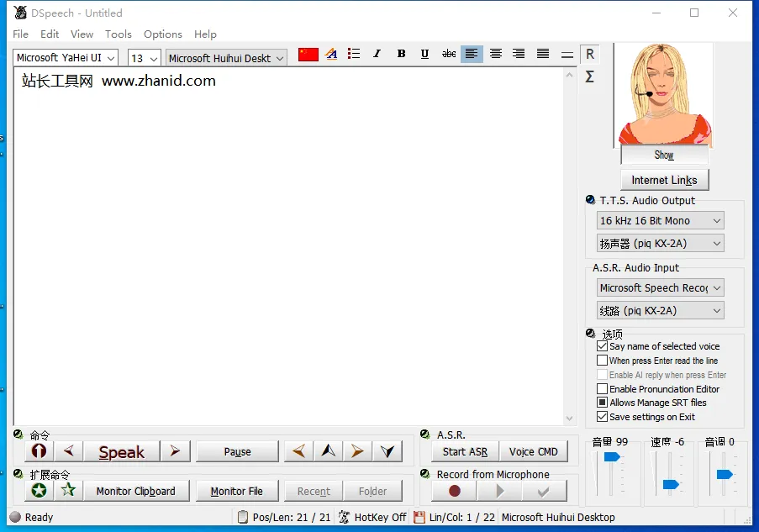Open the File menu
Image resolution: width=759 pixels, height=532 pixels.
[20, 34]
